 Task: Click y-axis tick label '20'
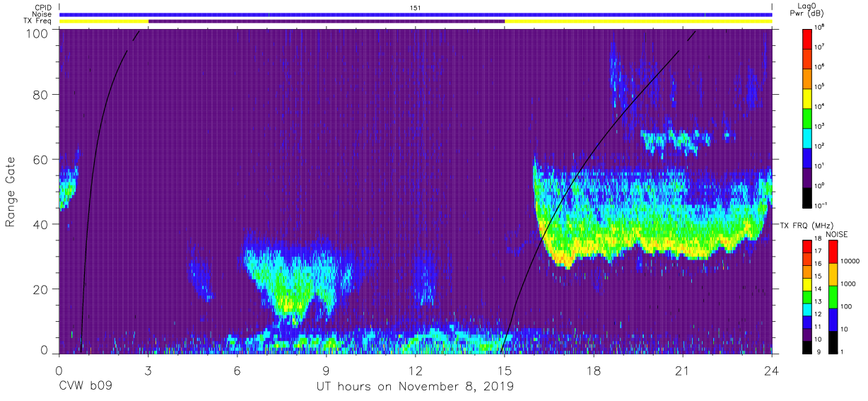coord(41,289)
